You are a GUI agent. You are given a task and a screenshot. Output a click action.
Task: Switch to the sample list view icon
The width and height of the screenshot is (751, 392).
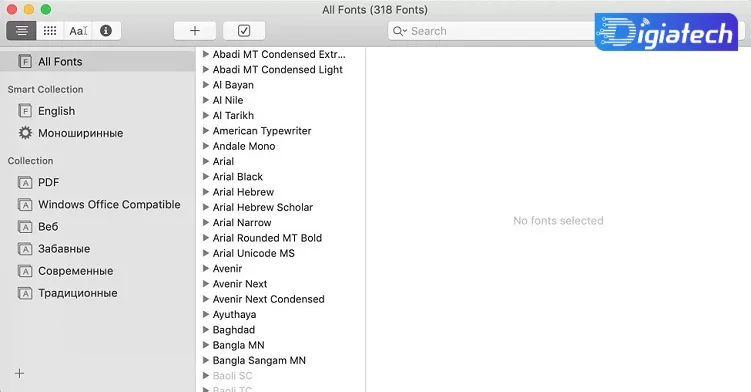tap(21, 31)
